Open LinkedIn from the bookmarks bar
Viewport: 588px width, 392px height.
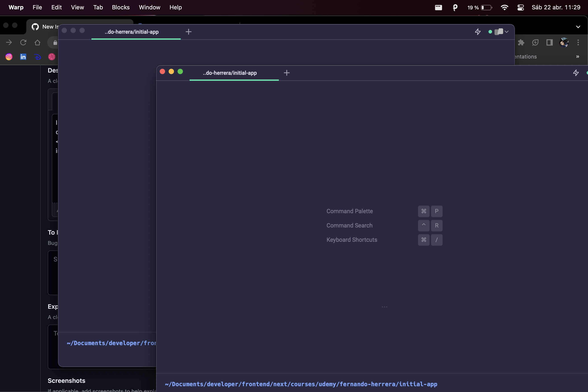point(23,56)
